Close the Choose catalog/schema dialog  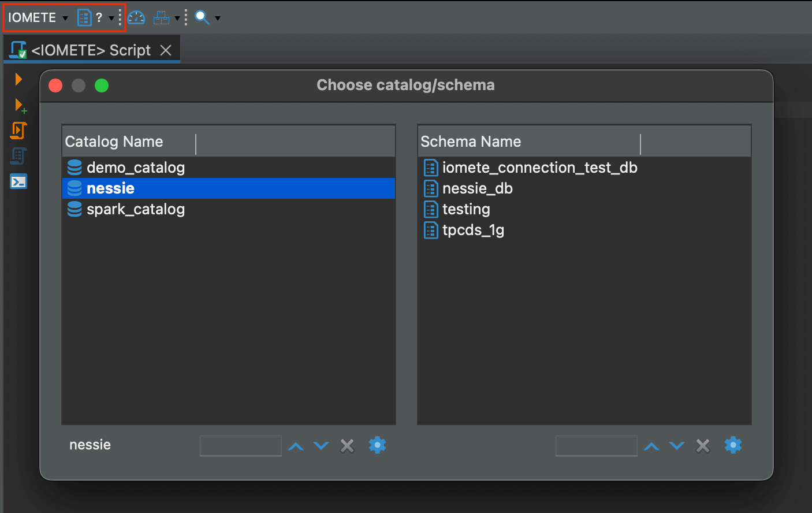[55, 85]
